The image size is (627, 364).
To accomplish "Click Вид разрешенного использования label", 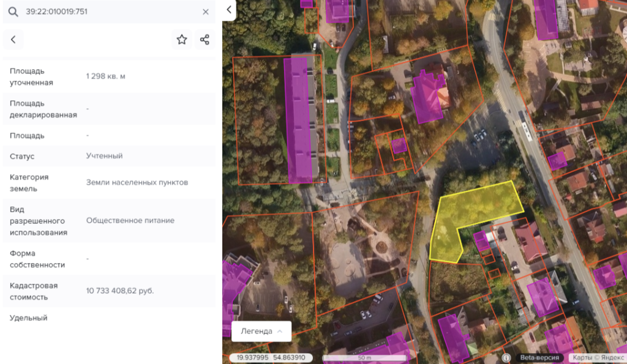I will tap(39, 221).
